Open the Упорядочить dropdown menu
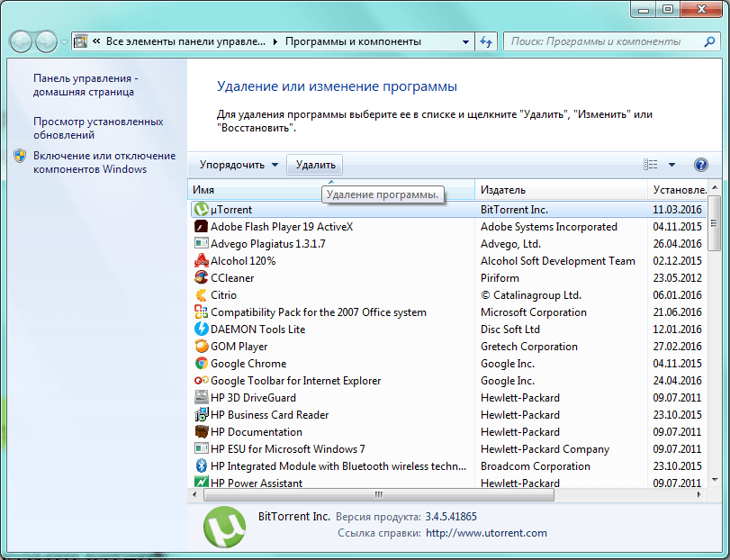This screenshot has height=560, width=730. click(x=239, y=165)
